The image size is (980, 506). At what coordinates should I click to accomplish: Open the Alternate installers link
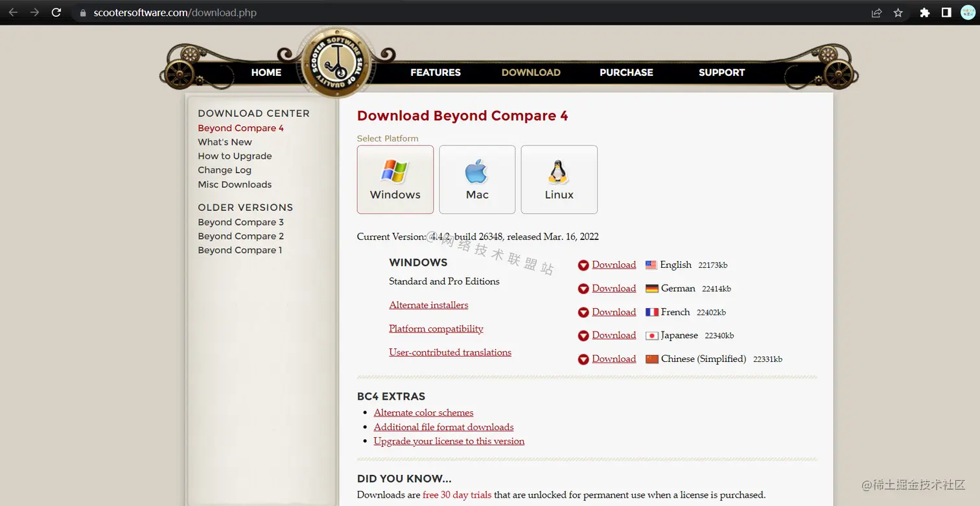(x=428, y=305)
